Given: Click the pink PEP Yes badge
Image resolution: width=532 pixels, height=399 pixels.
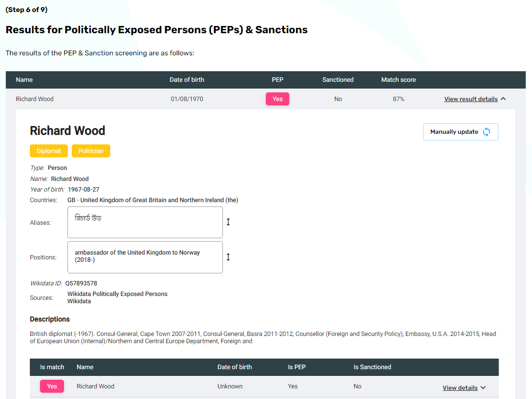Looking at the screenshot, I should [x=277, y=99].
